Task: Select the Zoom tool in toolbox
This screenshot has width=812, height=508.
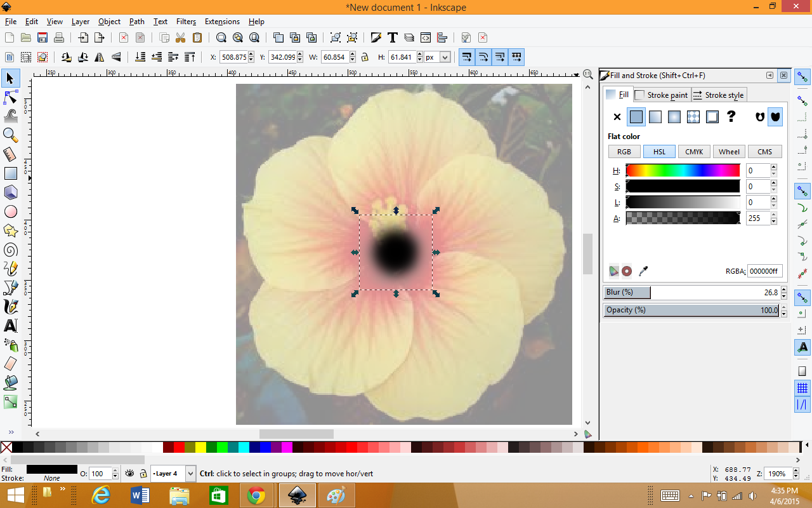Action: (x=11, y=135)
